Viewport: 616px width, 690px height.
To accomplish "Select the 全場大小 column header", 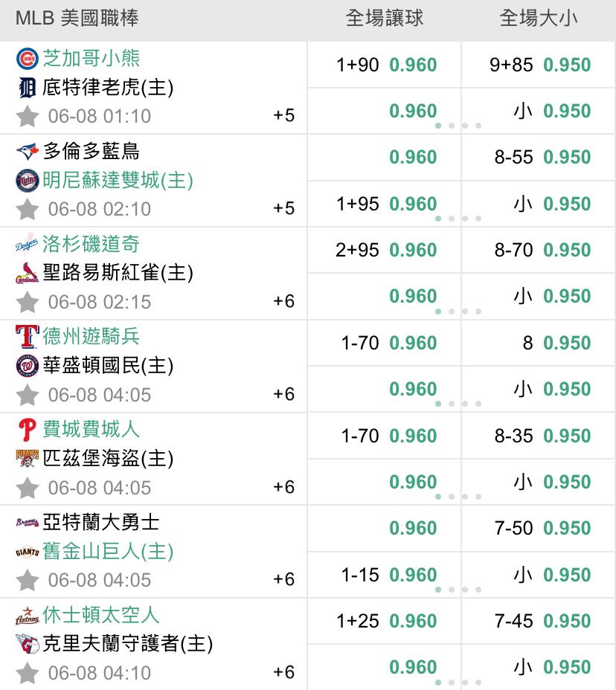I will click(x=539, y=19).
